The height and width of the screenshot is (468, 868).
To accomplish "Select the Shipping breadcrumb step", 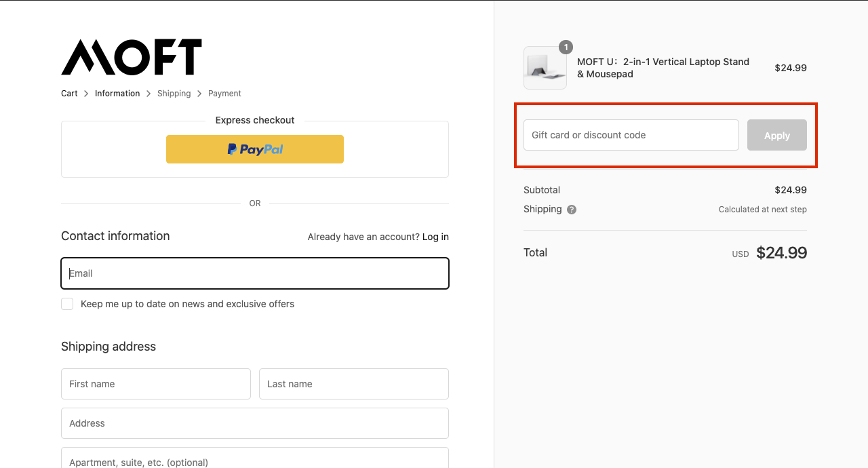I will [174, 94].
